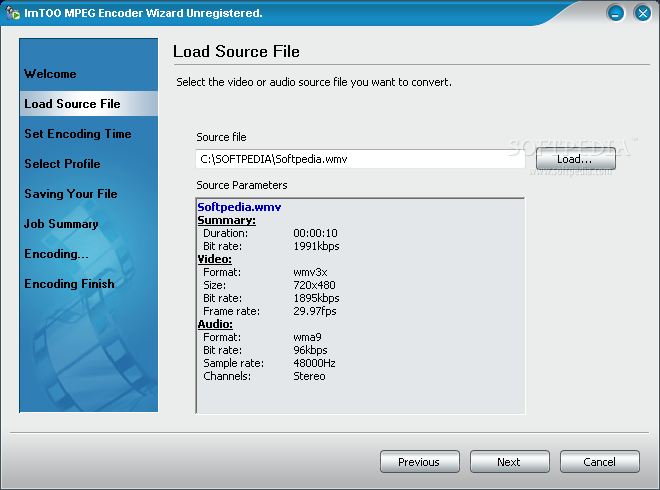Screen dimensions: 660x490
Task: Select the Encoding... step
Action: pos(56,254)
